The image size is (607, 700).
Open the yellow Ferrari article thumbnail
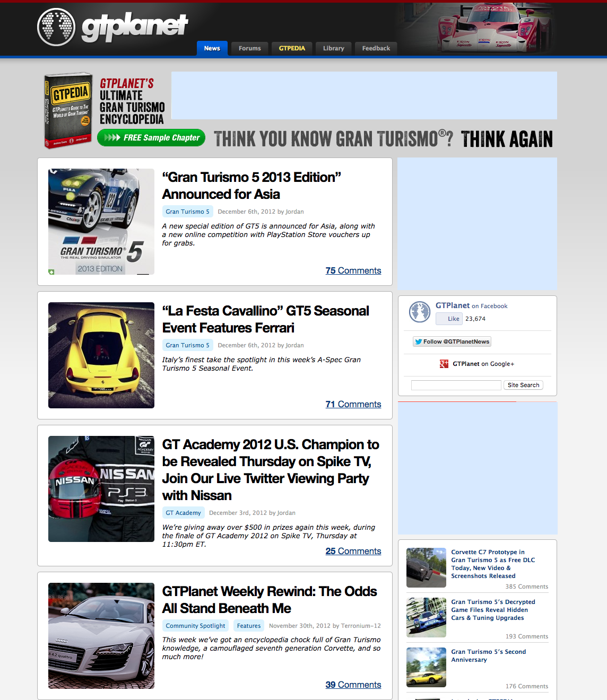[x=101, y=355]
